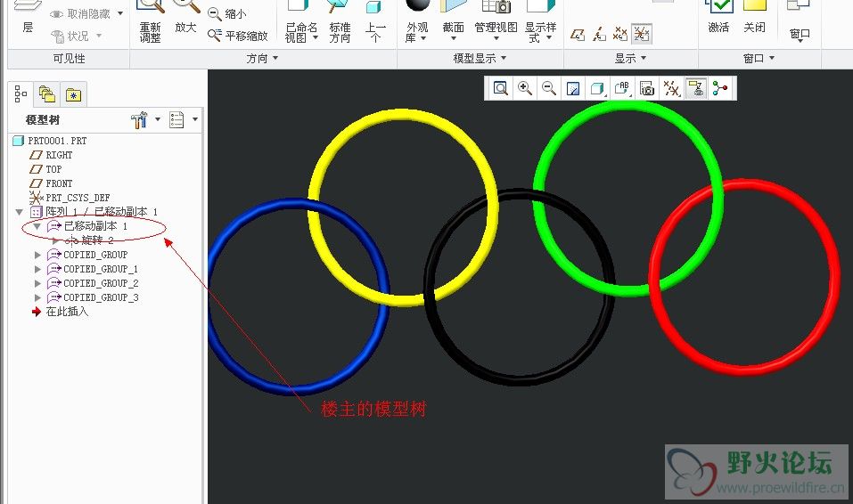Viewport: 853px width, 504px height.
Task: Open model tree Show options menu
Action: tap(183, 119)
